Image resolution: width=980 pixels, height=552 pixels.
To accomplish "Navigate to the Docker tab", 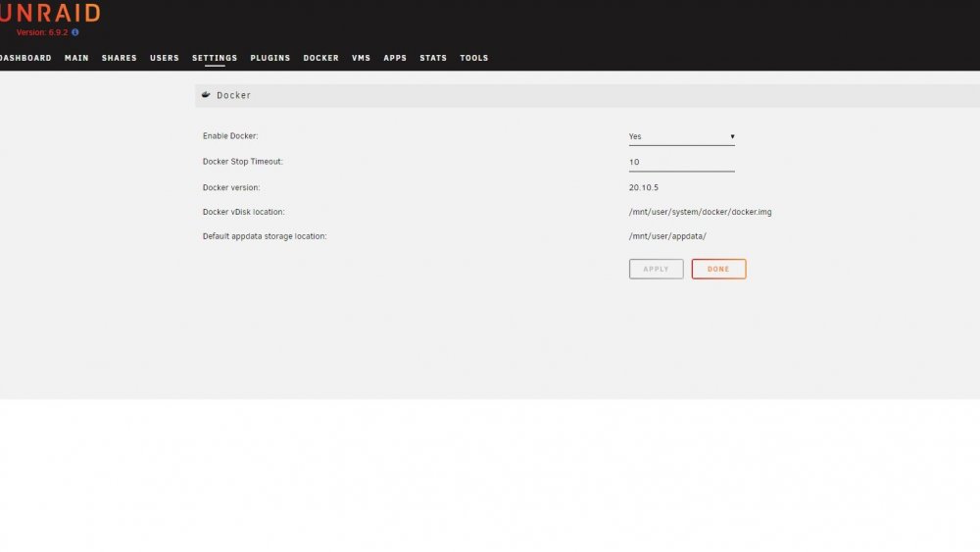I will 321,58.
